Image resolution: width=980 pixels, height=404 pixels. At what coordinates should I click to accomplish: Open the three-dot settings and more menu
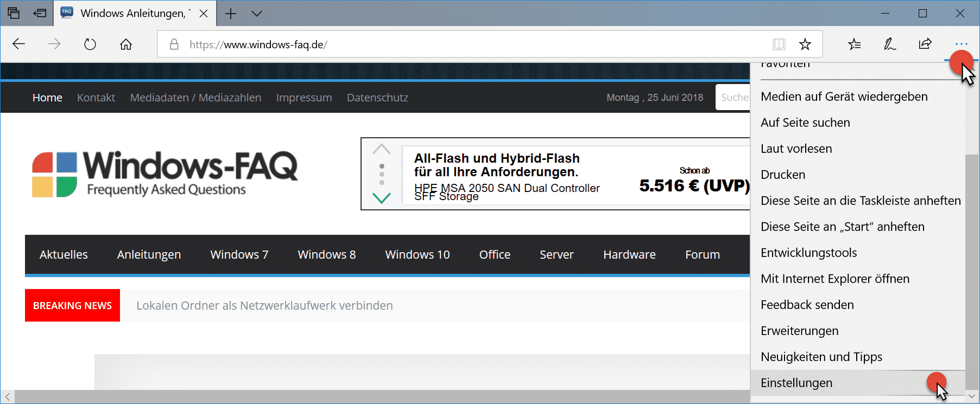(x=961, y=44)
